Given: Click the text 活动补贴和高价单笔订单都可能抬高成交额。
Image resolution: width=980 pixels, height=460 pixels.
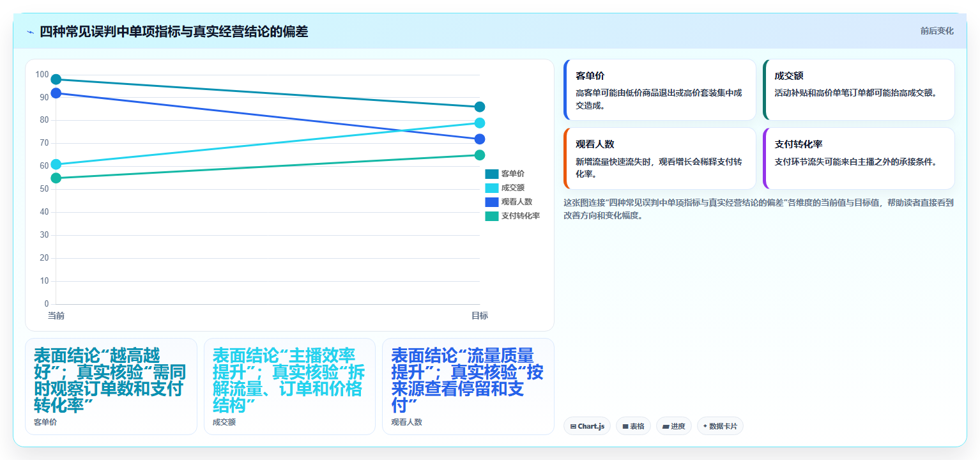Looking at the screenshot, I should (857, 93).
